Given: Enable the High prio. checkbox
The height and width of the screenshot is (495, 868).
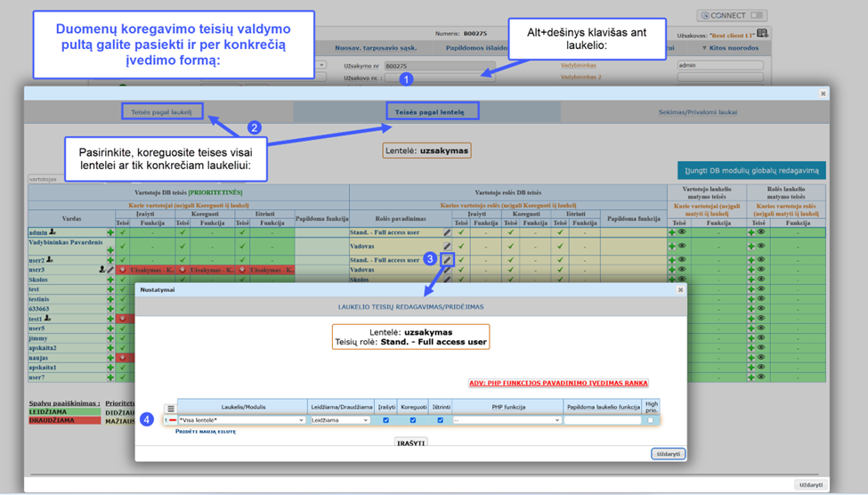Looking at the screenshot, I should (651, 420).
